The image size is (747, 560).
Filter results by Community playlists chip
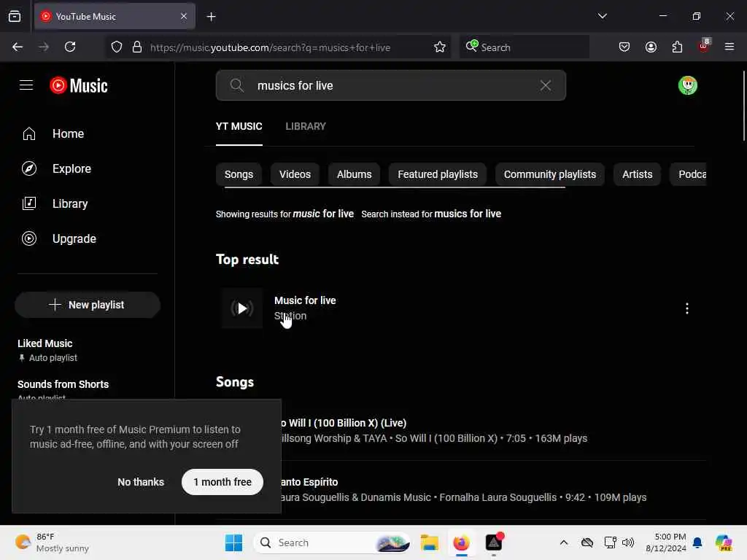click(550, 174)
